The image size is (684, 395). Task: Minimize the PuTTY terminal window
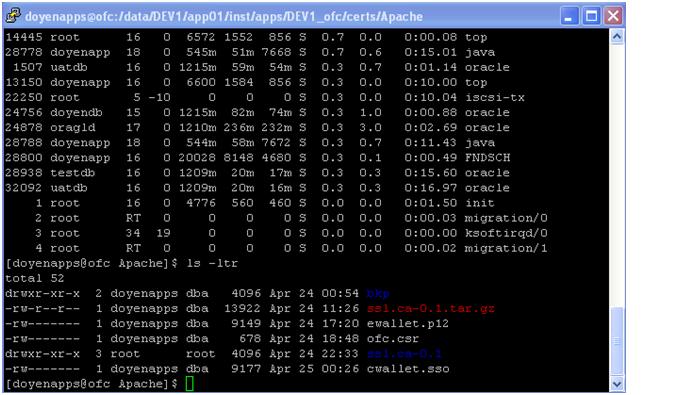(x=569, y=16)
